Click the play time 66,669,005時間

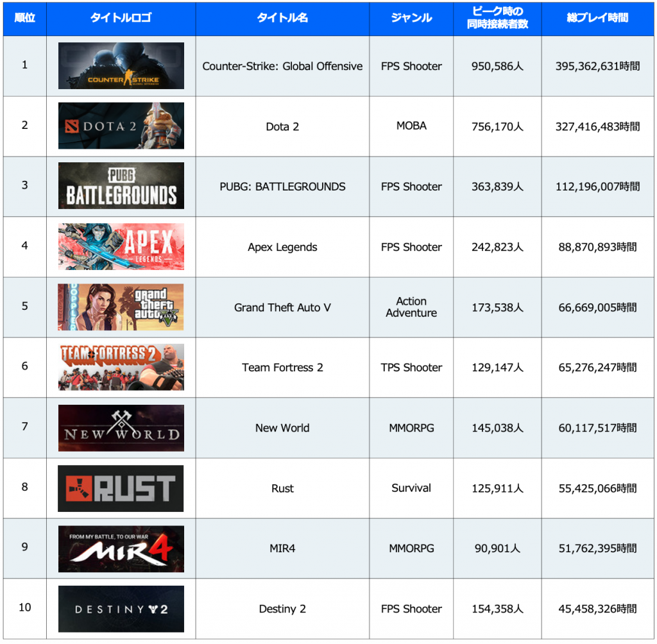click(597, 307)
